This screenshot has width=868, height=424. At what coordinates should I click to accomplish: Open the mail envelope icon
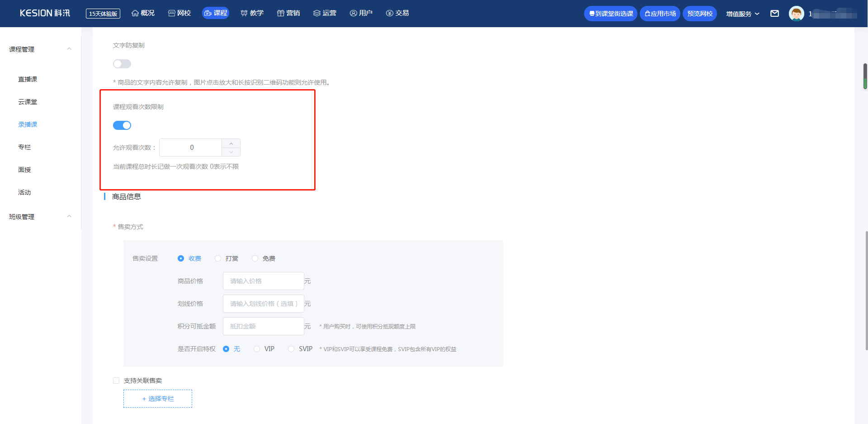(x=774, y=14)
